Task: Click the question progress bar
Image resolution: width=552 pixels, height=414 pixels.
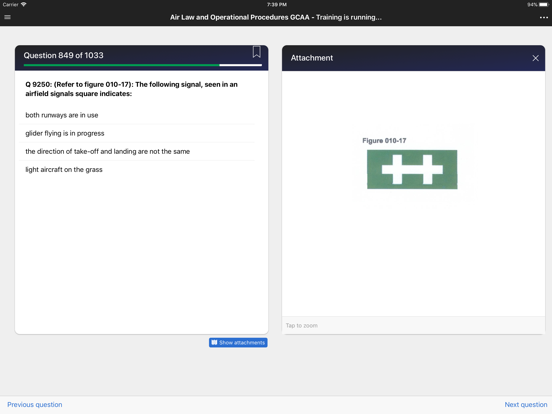Action: (143, 65)
